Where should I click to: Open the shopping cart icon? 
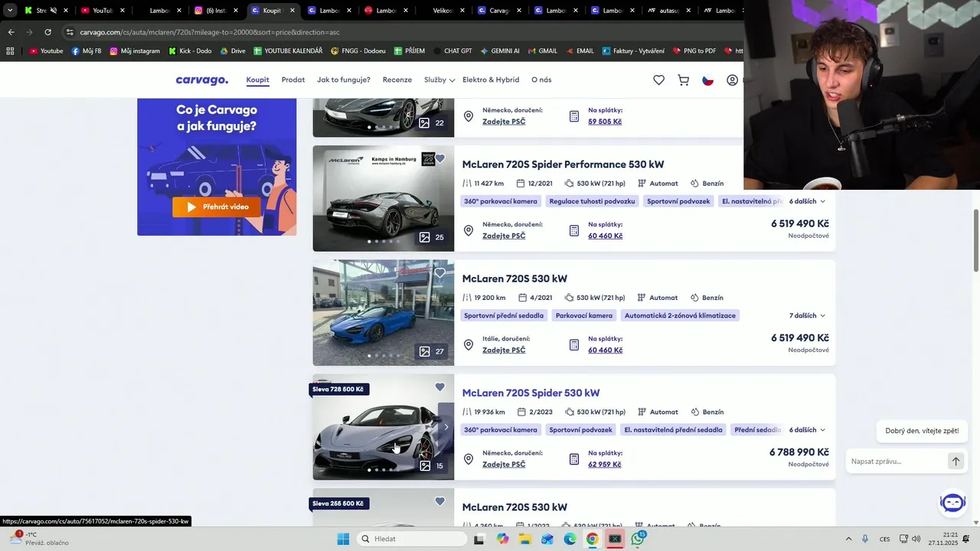pos(684,80)
